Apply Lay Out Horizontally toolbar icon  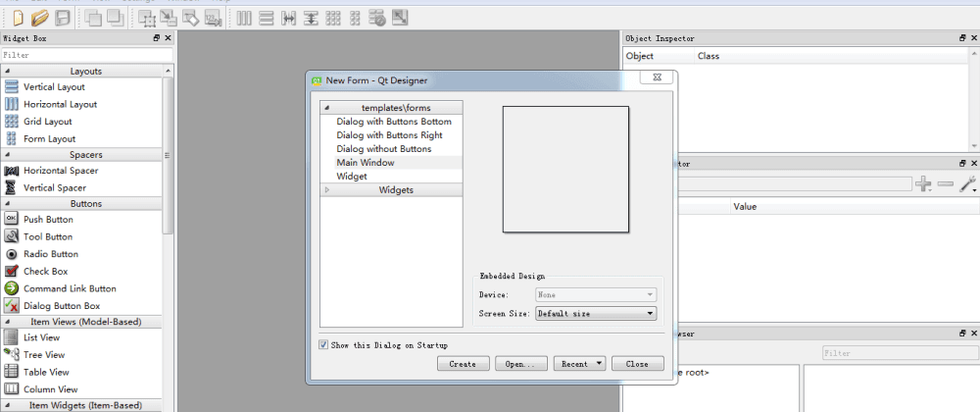click(244, 18)
